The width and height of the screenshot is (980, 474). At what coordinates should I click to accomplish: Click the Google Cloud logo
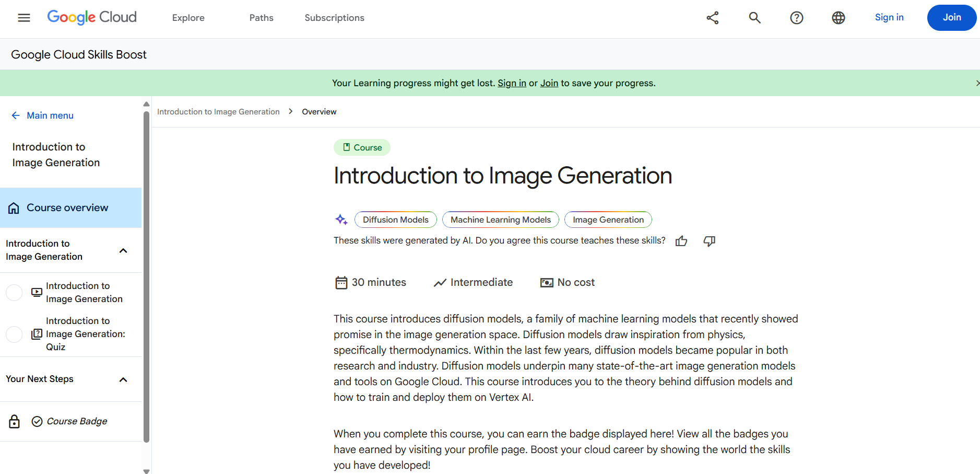pyautogui.click(x=92, y=17)
